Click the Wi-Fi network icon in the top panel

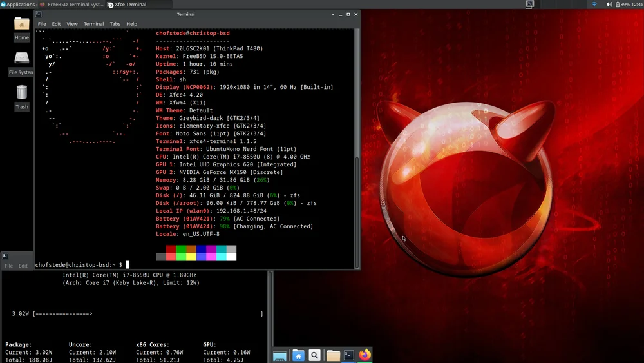[594, 4]
